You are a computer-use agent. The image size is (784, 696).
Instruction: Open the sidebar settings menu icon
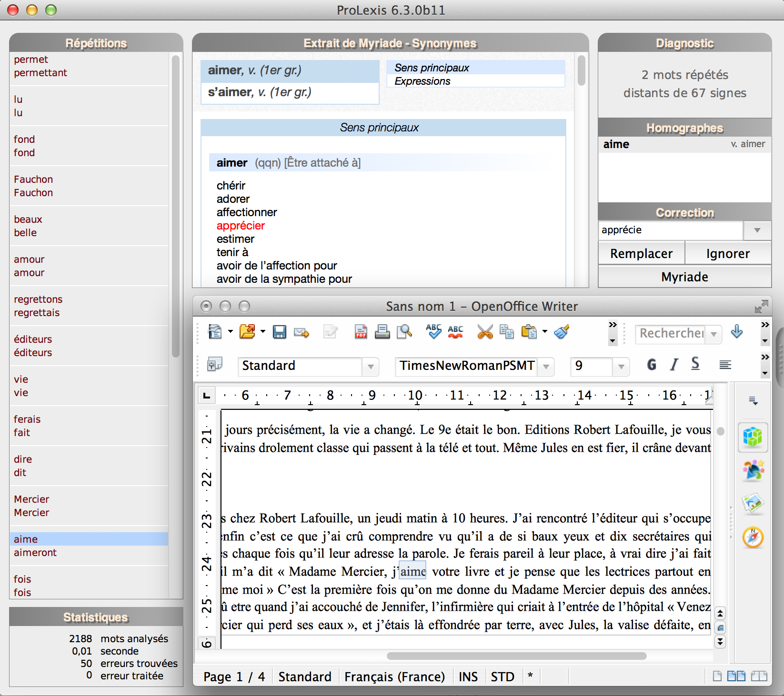[x=753, y=401]
